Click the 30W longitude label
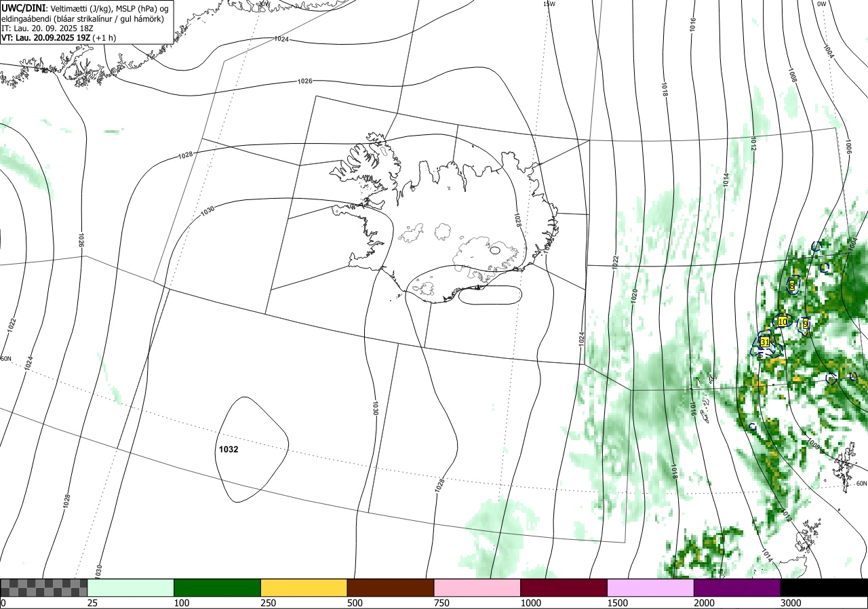 (x=264, y=3)
